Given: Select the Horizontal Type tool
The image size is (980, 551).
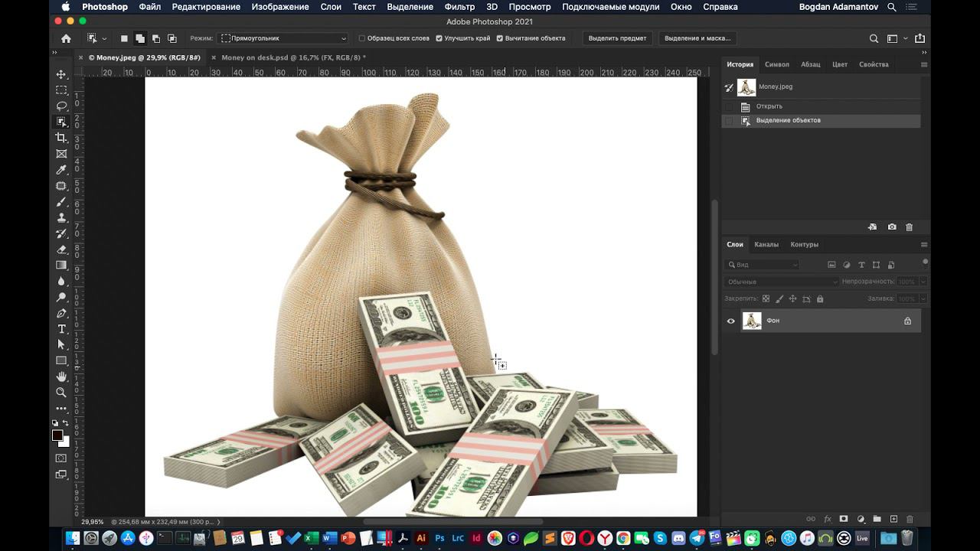Looking at the screenshot, I should [x=61, y=329].
